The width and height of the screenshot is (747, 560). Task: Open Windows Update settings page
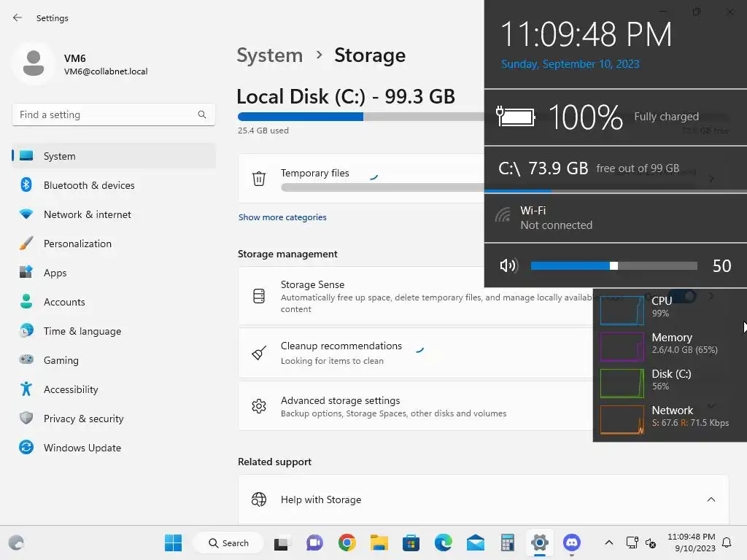[x=82, y=448]
